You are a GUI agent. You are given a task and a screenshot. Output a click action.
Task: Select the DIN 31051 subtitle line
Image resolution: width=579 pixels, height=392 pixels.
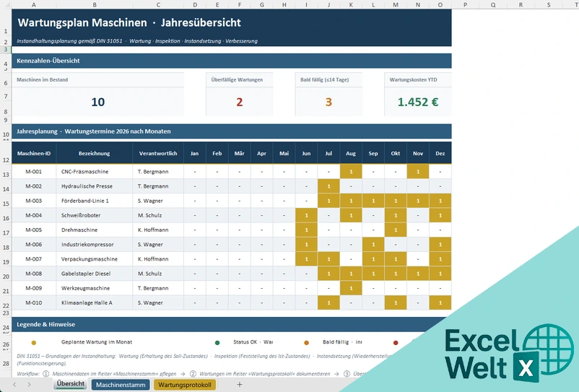[137, 41]
